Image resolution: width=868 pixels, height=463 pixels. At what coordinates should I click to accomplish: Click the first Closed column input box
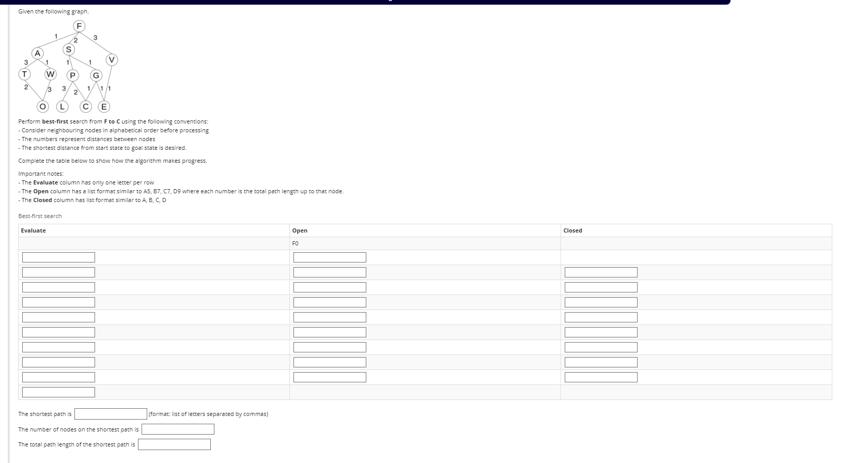[x=601, y=272]
